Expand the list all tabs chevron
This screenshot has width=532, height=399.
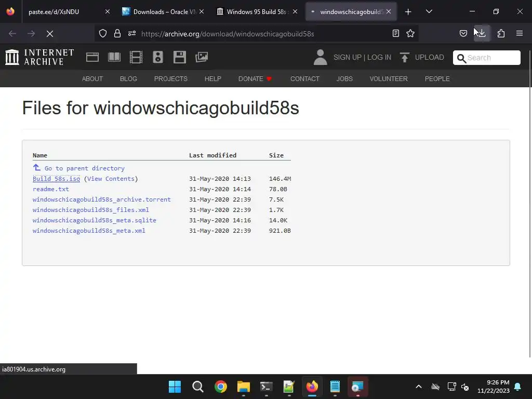[429, 12]
